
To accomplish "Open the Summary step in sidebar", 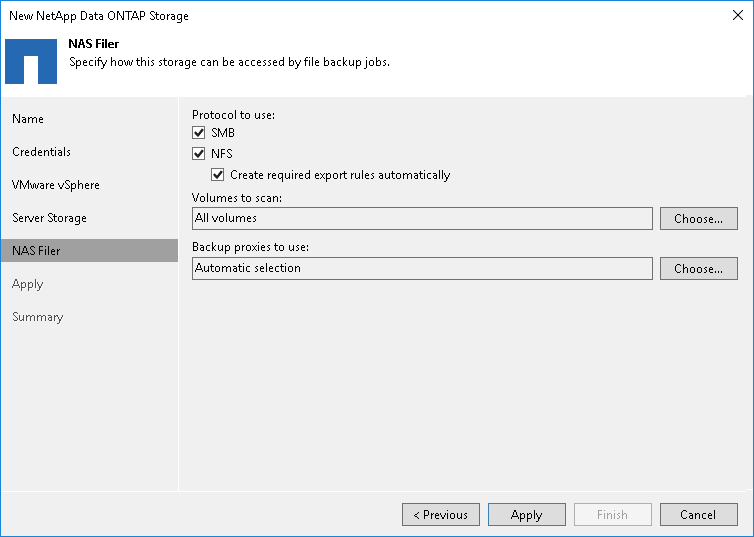I will coord(37,317).
